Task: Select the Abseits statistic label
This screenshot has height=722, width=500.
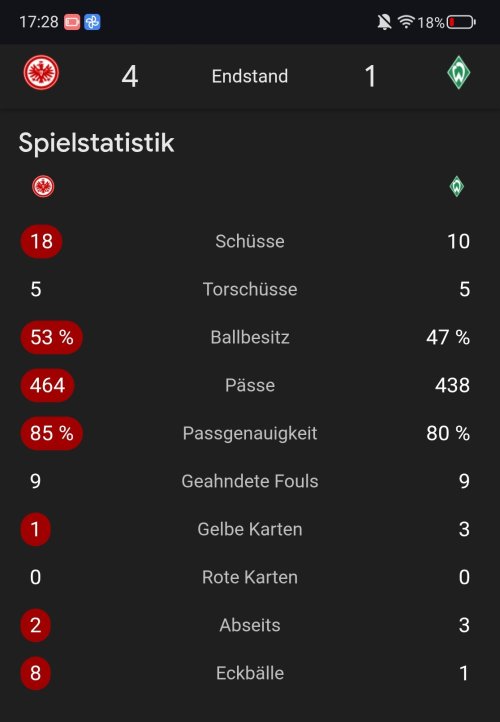Action: (250, 625)
